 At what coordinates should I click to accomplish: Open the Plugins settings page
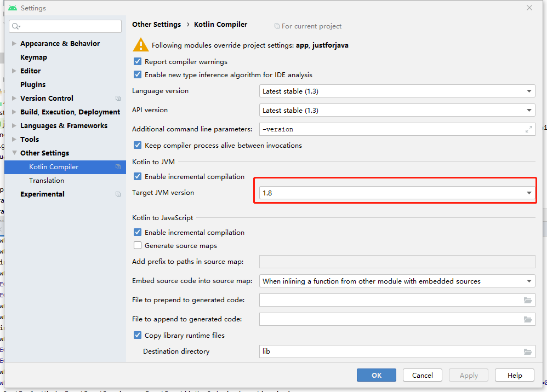33,85
